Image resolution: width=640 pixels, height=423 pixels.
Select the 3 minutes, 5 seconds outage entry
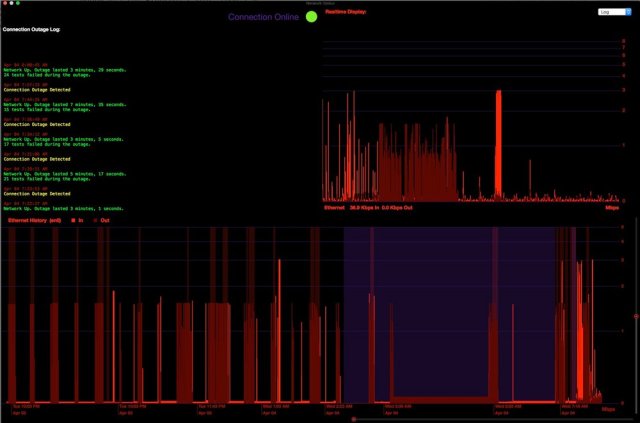click(x=64, y=139)
